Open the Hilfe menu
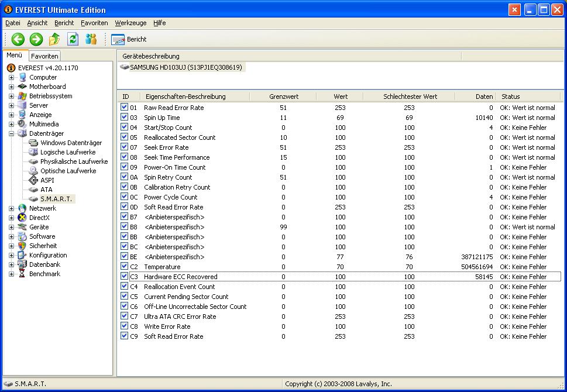This screenshot has width=567, height=392. (160, 23)
